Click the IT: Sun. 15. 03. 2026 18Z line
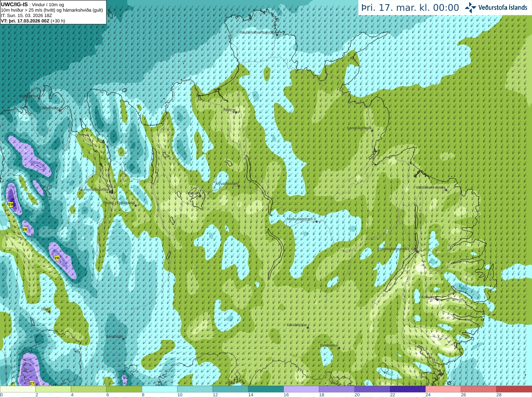532x398 pixels. click(x=26, y=15)
